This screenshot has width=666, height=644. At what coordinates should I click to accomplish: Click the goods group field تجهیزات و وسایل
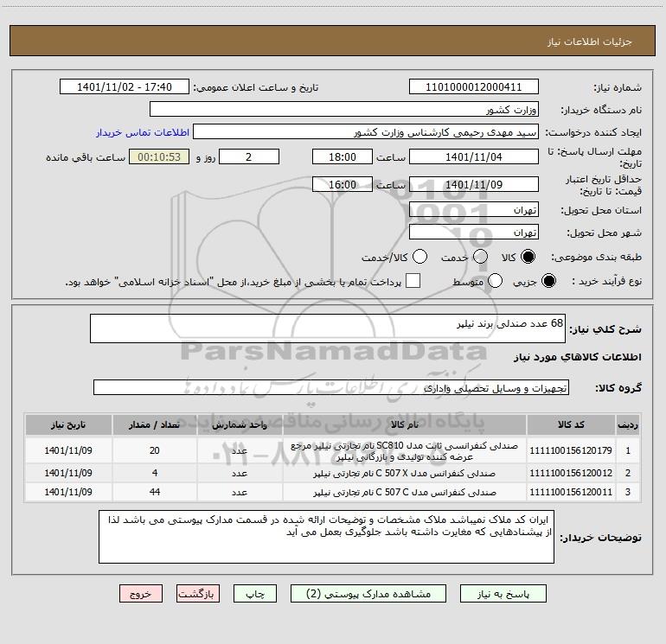(x=331, y=387)
